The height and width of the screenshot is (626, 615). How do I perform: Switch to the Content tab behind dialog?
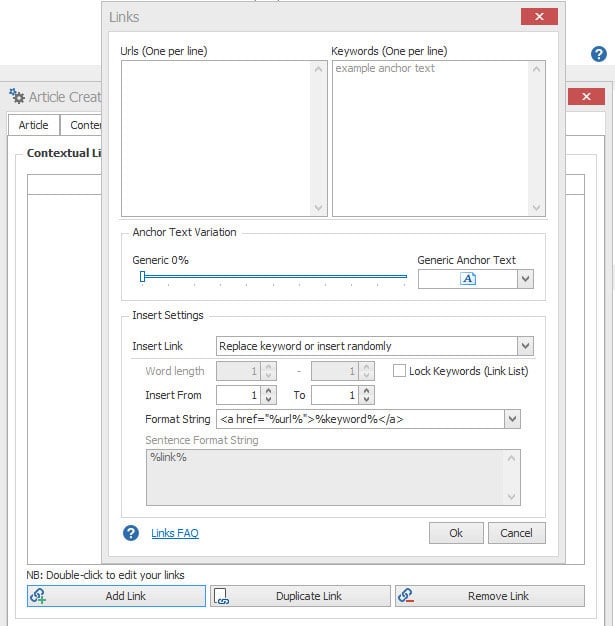81,125
